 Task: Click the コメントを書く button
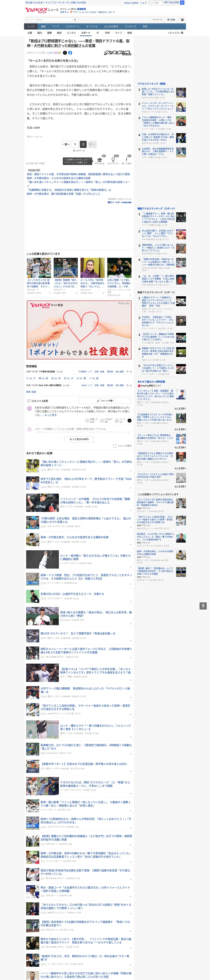click(x=105, y=401)
